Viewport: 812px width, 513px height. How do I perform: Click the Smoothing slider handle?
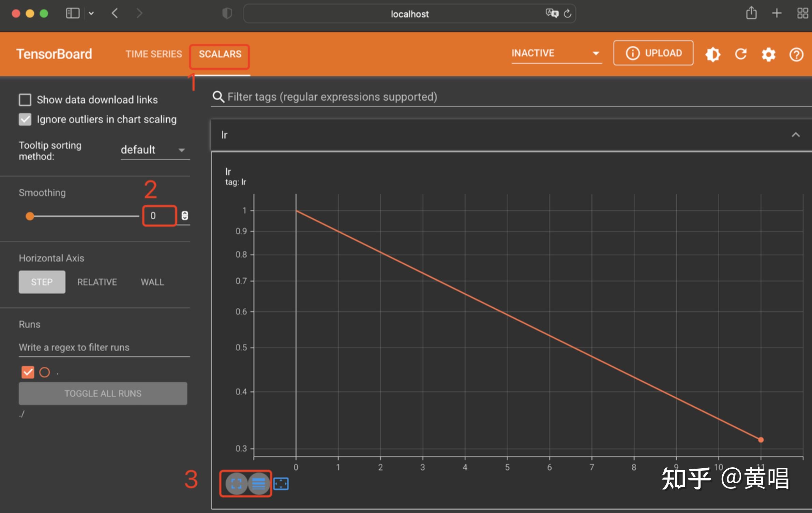point(30,216)
